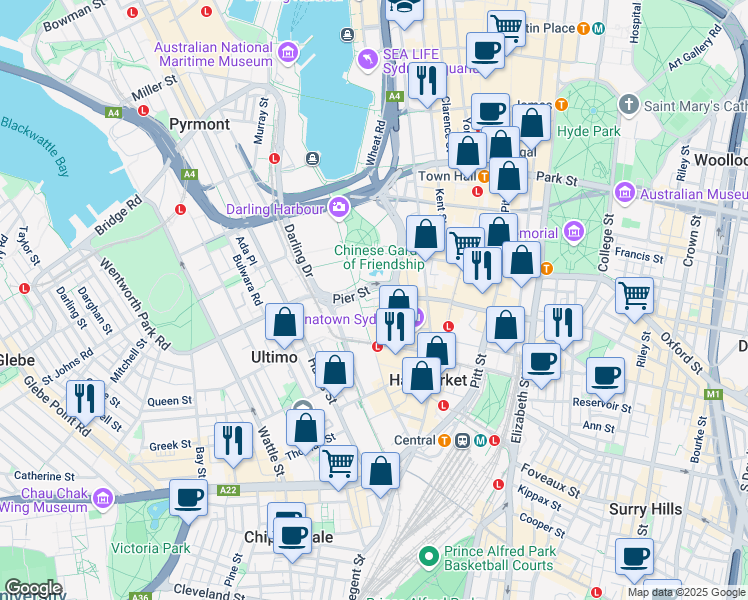Click the restaurant marker near Greek St

tap(233, 444)
